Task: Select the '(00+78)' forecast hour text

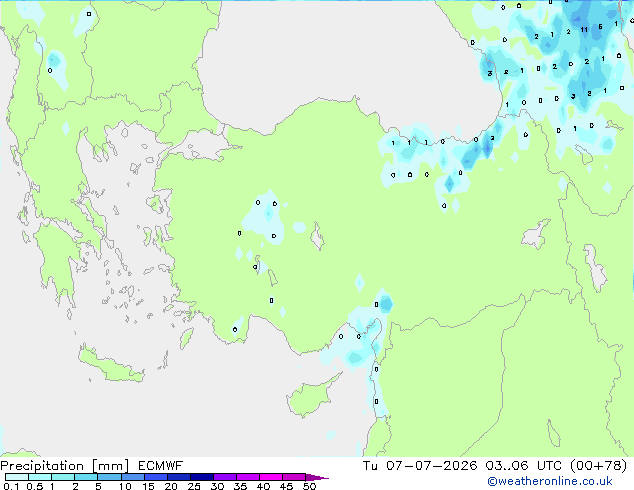Action: click(598, 466)
